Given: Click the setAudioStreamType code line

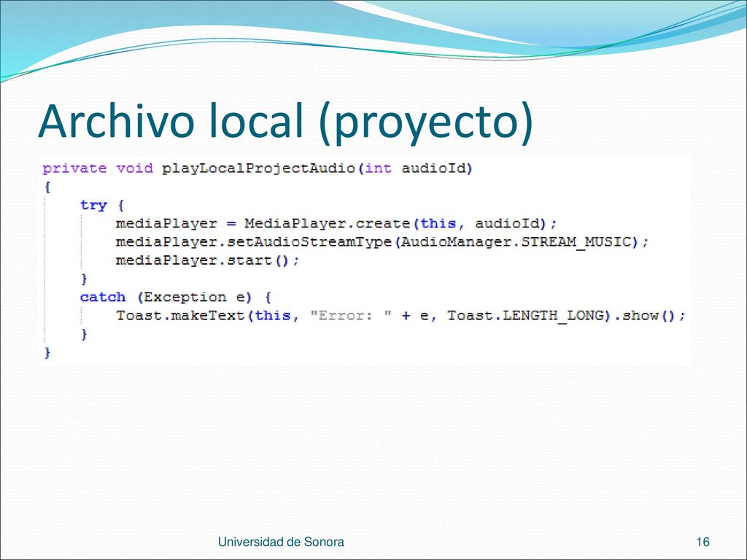Looking at the screenshot, I should 382,242.
